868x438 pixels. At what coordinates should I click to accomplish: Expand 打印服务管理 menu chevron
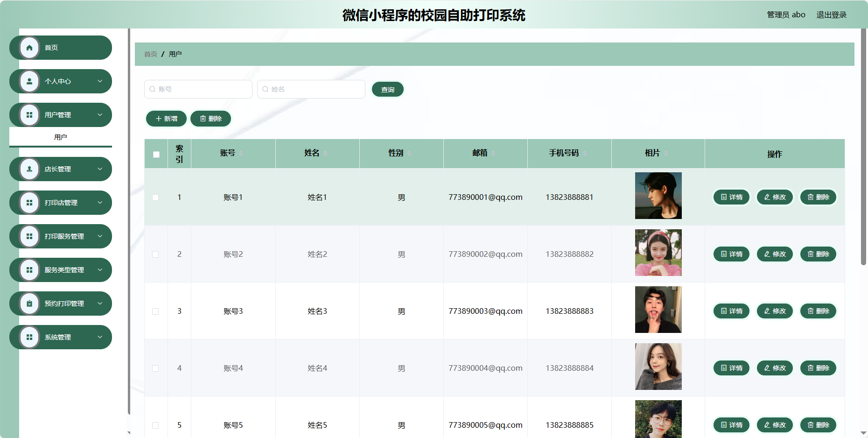pos(100,236)
